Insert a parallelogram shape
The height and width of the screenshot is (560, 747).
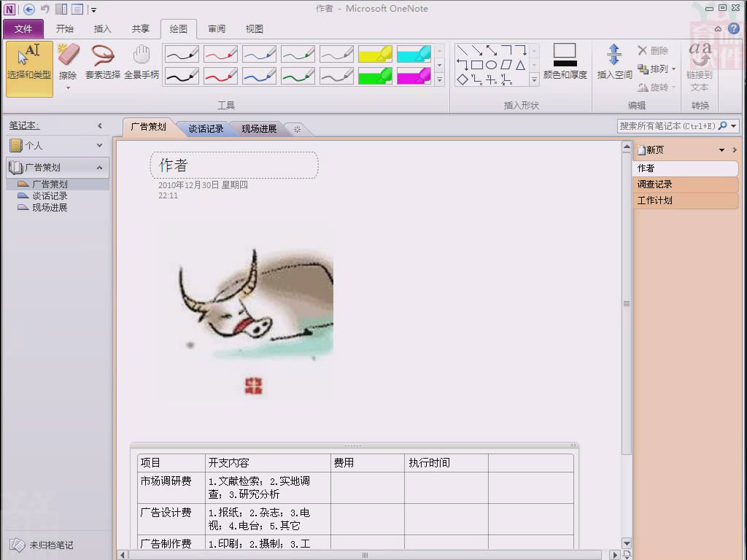506,65
